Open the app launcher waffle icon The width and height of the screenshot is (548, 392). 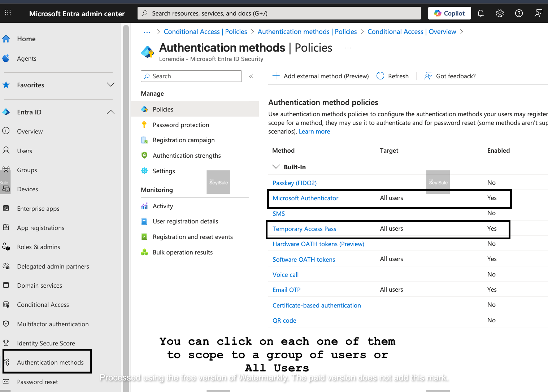coord(8,13)
